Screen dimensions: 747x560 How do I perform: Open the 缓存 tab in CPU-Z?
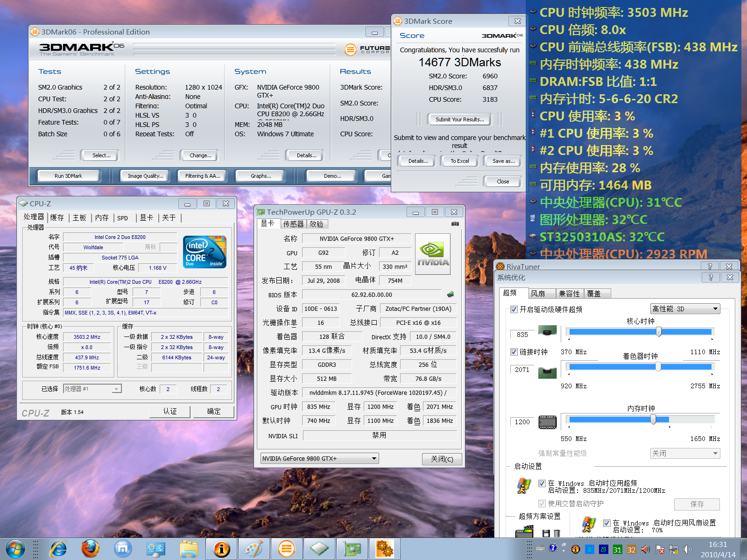(x=57, y=217)
